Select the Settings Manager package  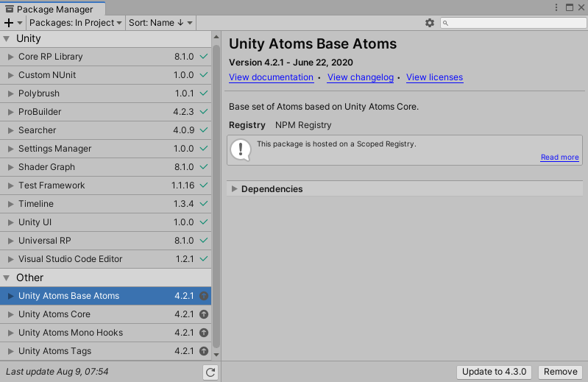click(x=106, y=149)
